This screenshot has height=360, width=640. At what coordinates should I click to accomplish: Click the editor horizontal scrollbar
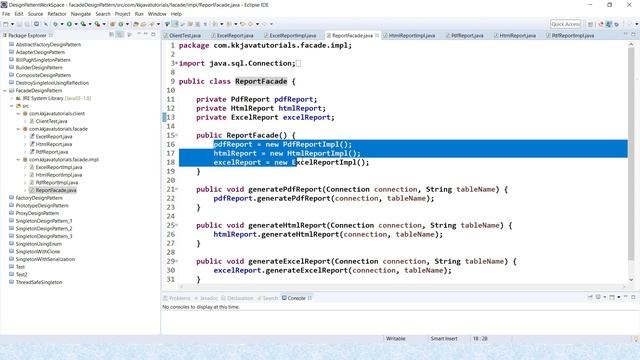(x=402, y=287)
